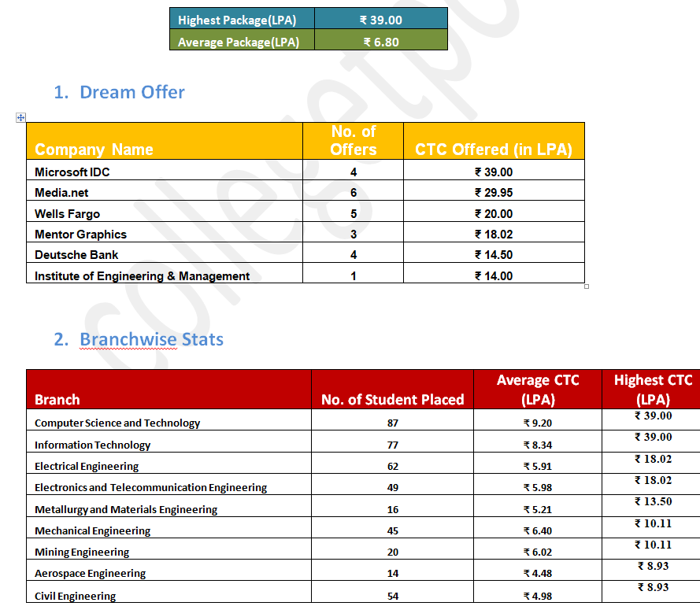Click the ₹ 6.40 Mechanical average CTC
The image size is (700, 606).
coord(538,530)
